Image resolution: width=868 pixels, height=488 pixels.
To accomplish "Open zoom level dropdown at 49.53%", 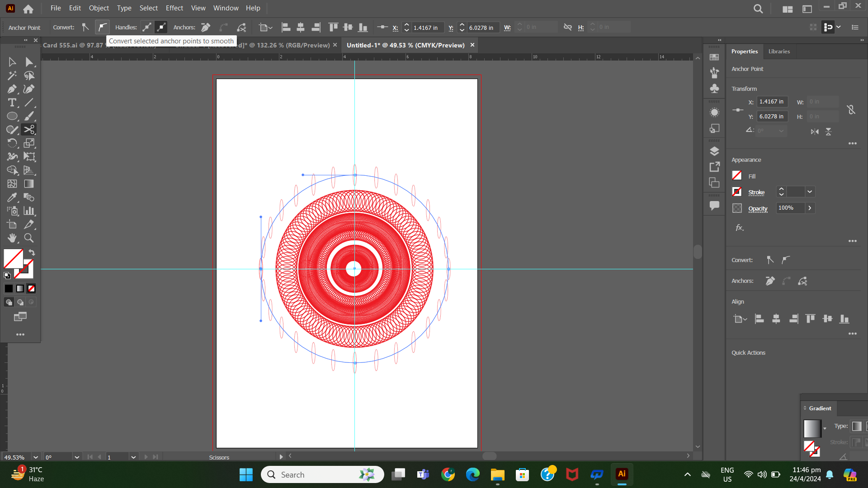I will (36, 457).
